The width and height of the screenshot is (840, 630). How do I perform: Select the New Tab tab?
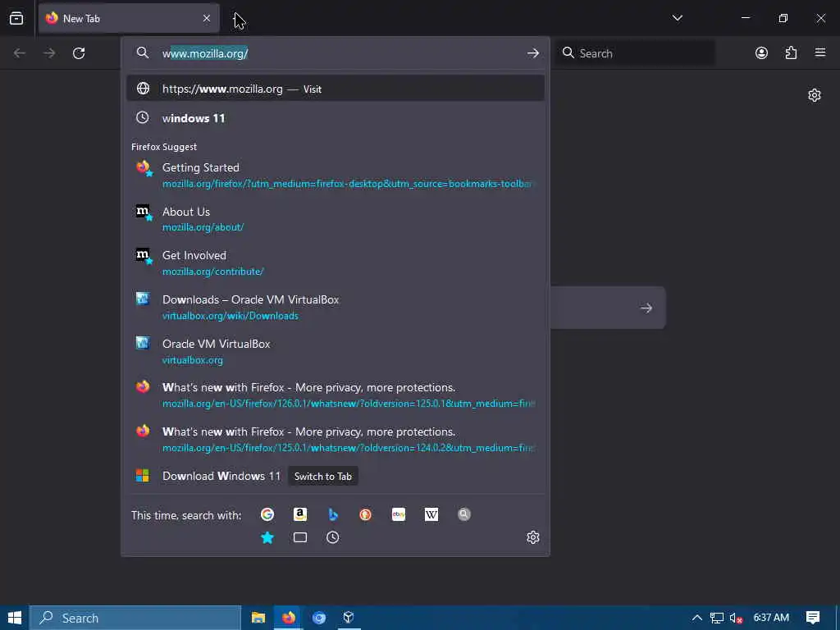point(129,19)
